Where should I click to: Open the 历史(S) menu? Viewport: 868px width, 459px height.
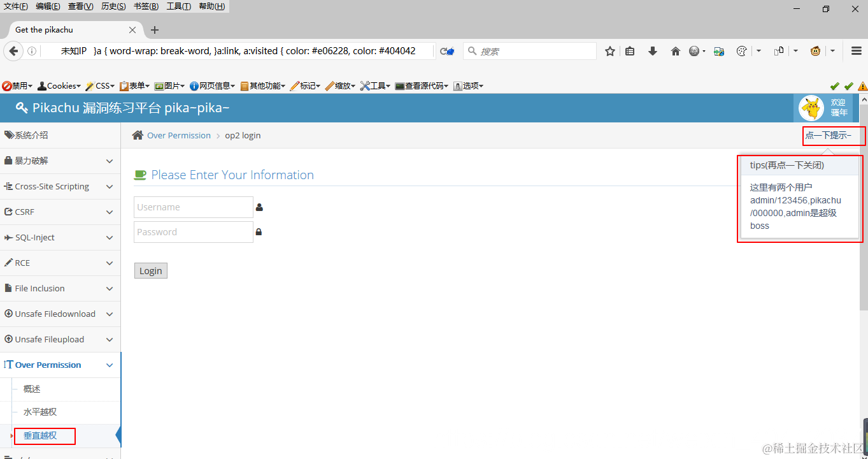113,6
